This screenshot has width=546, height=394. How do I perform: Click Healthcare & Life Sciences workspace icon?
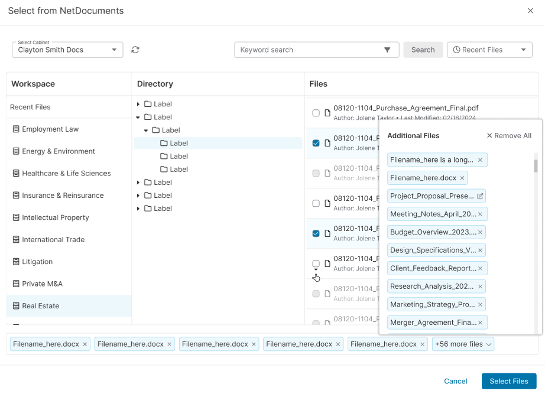[x=16, y=173]
